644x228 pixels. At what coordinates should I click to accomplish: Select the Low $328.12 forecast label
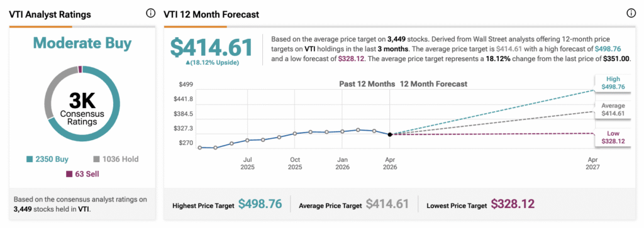coord(613,138)
